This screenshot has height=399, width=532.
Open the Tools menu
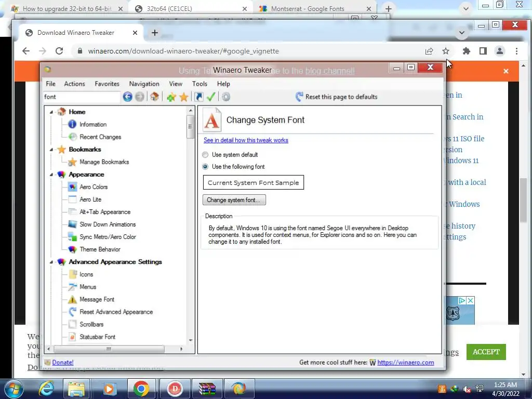199,84
